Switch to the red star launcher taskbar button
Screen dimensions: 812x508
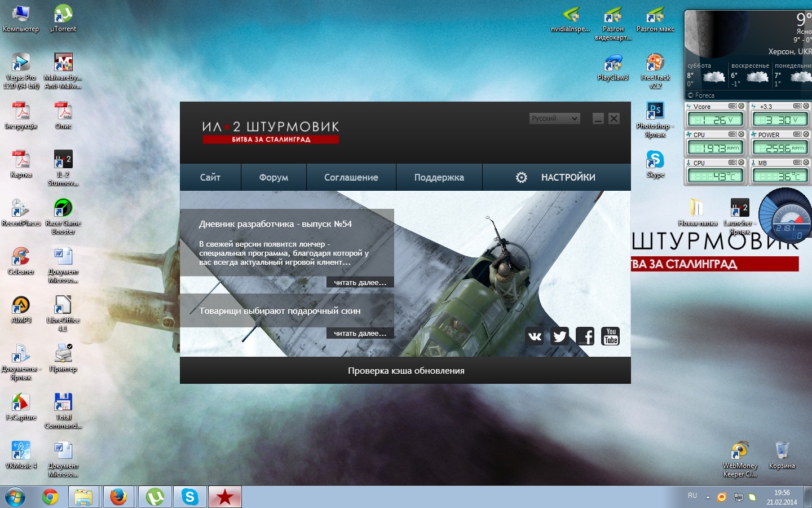(x=225, y=497)
